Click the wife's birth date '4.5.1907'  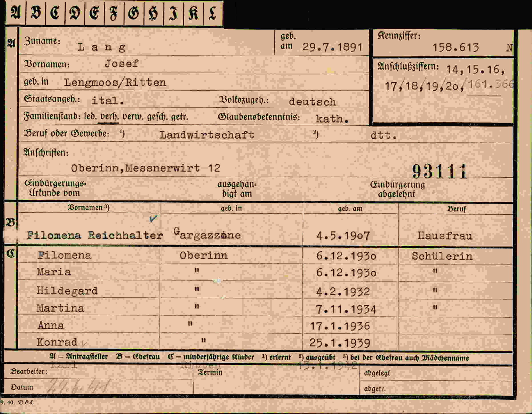[343, 235]
